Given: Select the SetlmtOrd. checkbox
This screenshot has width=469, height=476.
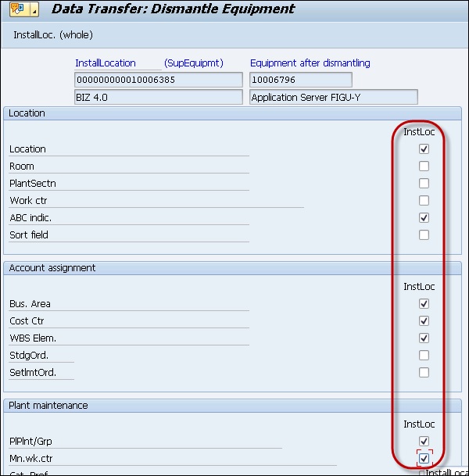Looking at the screenshot, I should coord(424,373).
